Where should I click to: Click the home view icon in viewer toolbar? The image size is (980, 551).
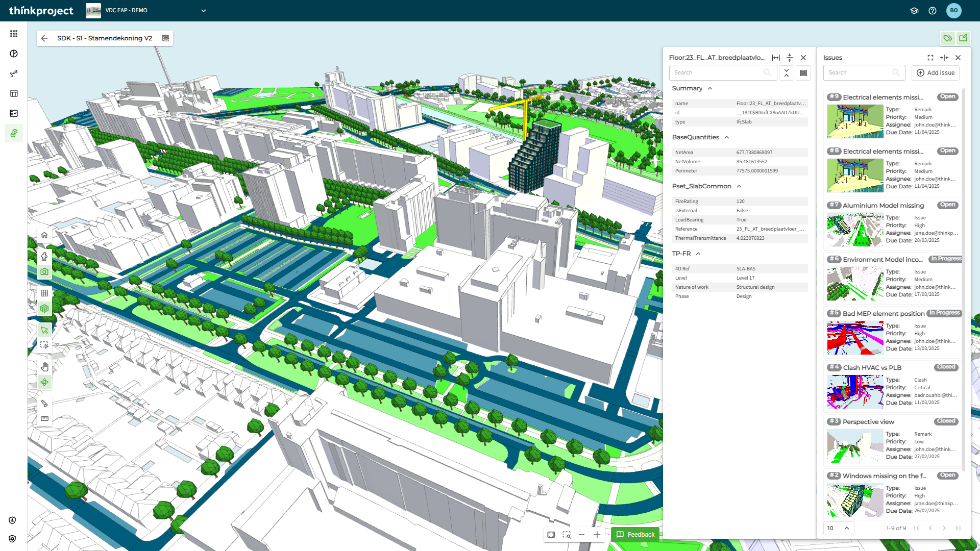coord(44,235)
